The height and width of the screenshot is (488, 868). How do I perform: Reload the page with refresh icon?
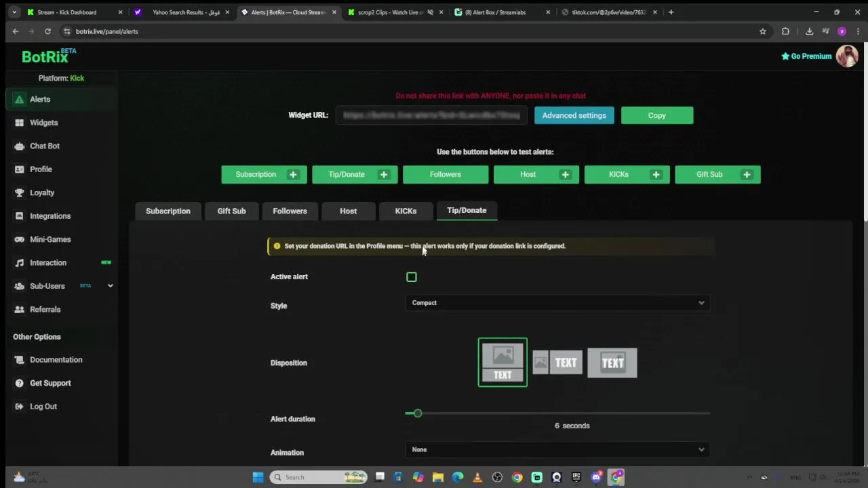pos(47,31)
